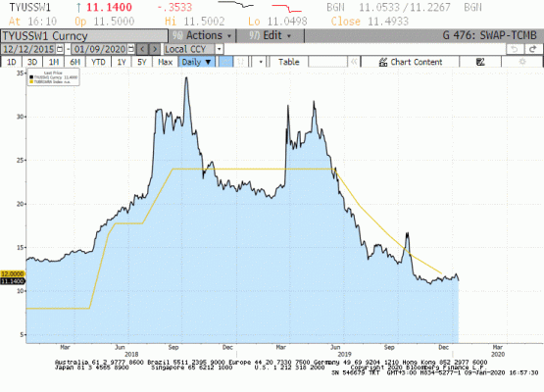
Task: Click the end date field 01/09/2020
Action: point(100,49)
